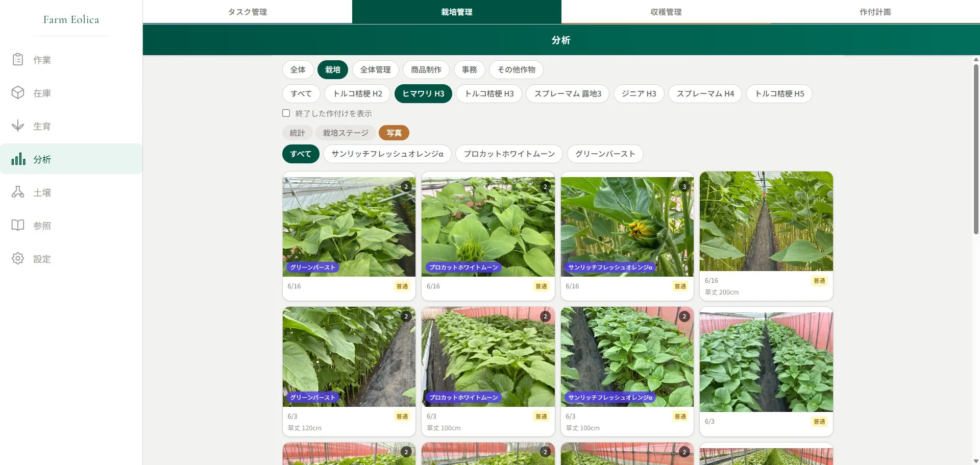980x465 pixels.
Task: Select the ヒマワリ H3 crop chip
Action: click(424, 93)
